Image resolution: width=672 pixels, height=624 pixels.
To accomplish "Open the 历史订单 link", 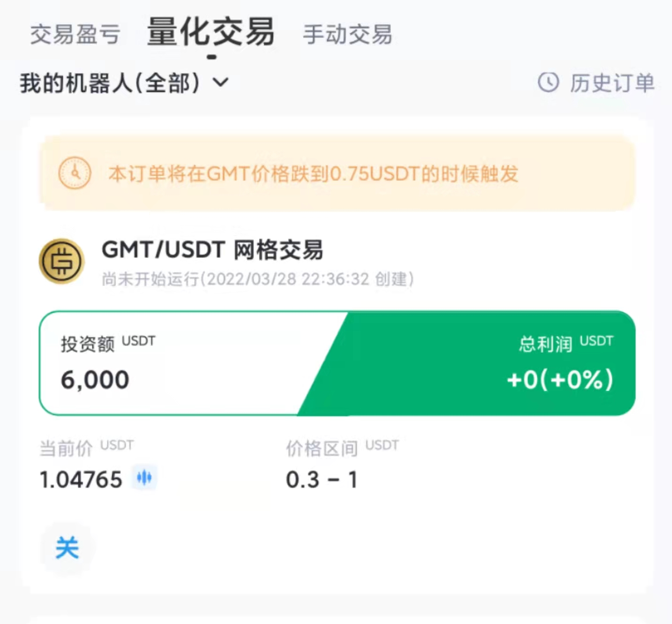I will pos(611,83).
